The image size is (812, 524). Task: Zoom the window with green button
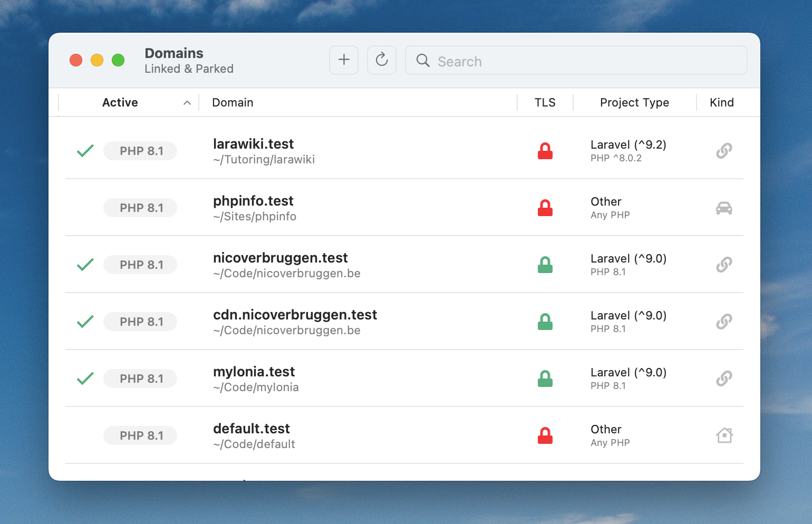point(118,60)
